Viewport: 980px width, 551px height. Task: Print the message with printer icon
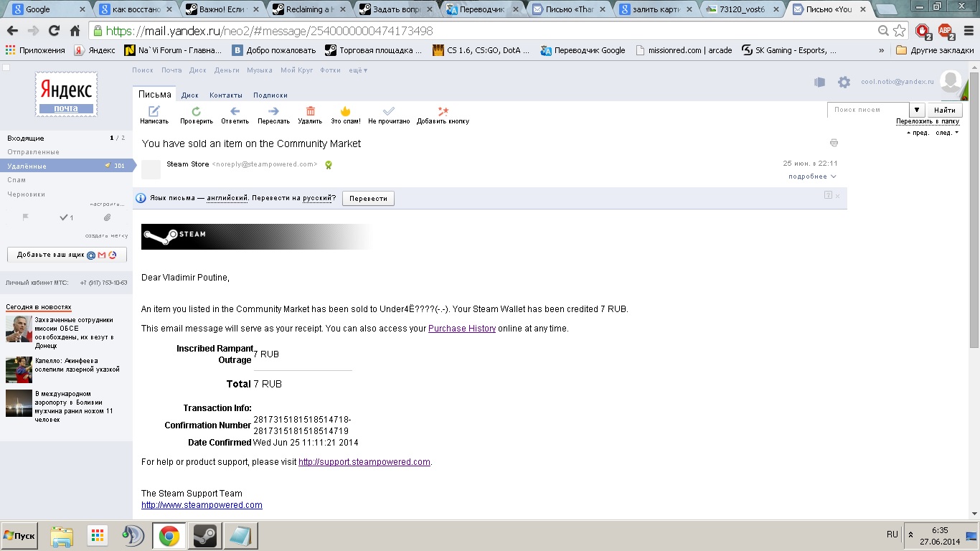(834, 143)
